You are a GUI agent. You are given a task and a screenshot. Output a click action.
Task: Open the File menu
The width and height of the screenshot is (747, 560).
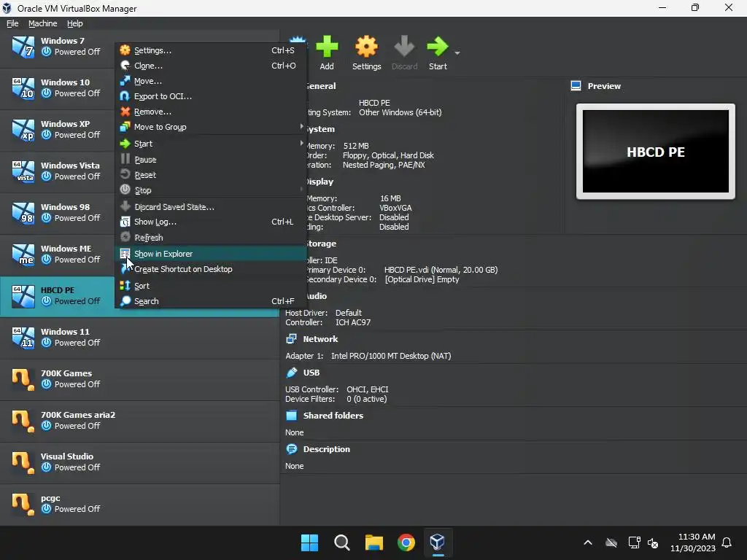12,23
